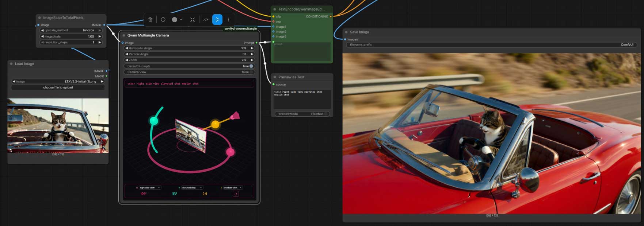Screen dimensions: 644x226
Task: Delete selected node with trash icon
Action: coord(150,20)
